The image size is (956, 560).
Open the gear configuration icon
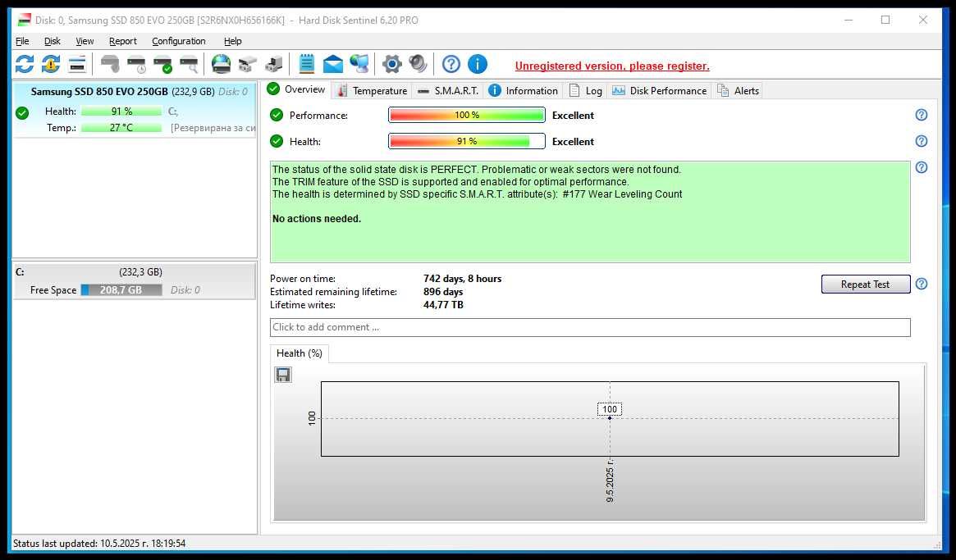coord(392,63)
